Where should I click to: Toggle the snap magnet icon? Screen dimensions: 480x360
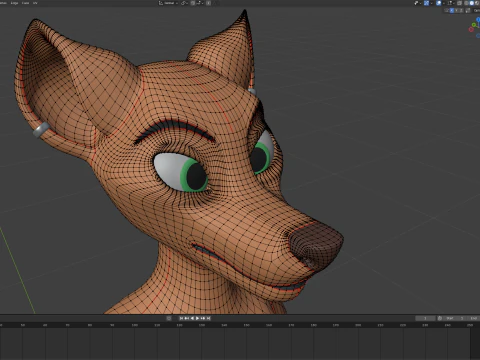pyautogui.click(x=193, y=3)
